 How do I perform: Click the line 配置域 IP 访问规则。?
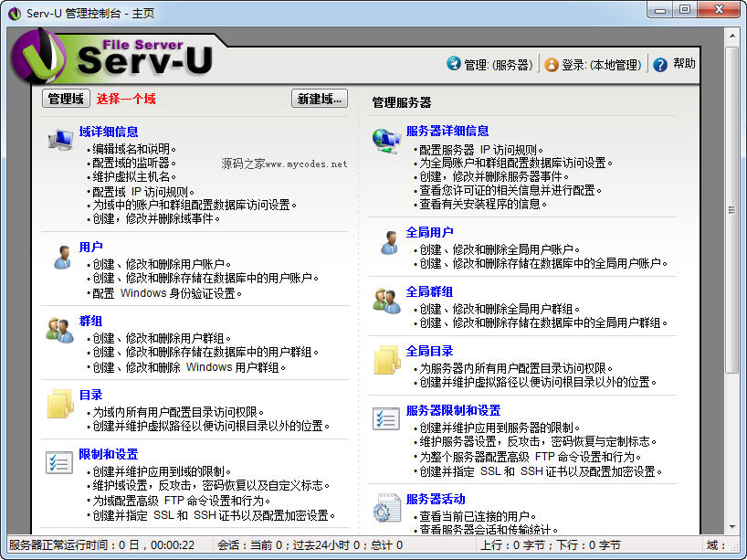tap(143, 192)
